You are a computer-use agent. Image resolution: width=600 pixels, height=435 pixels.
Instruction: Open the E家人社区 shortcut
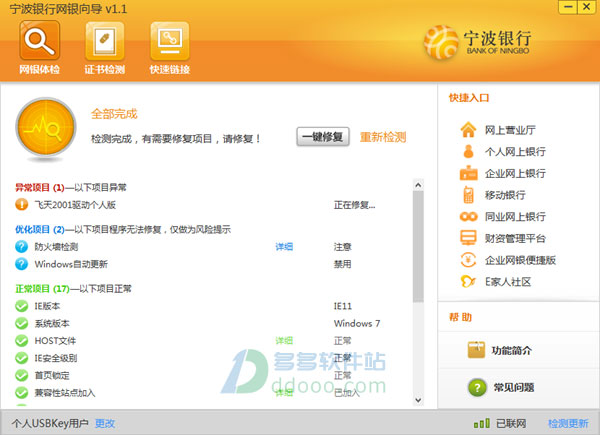click(x=508, y=282)
